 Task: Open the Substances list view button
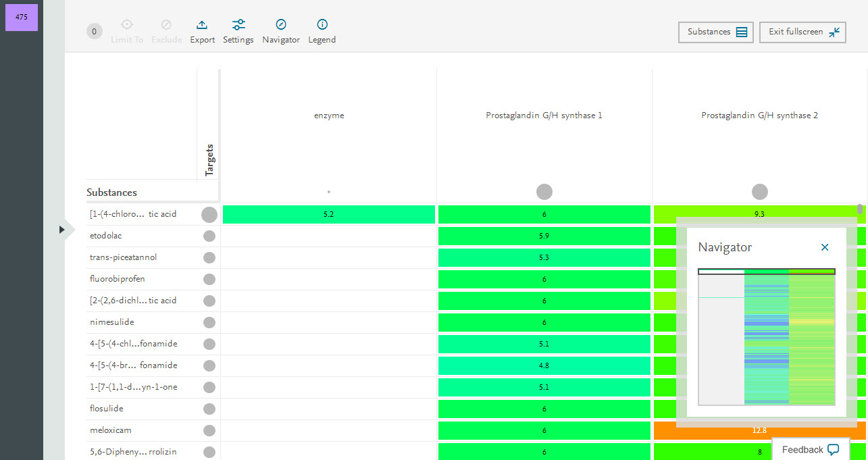tap(715, 32)
